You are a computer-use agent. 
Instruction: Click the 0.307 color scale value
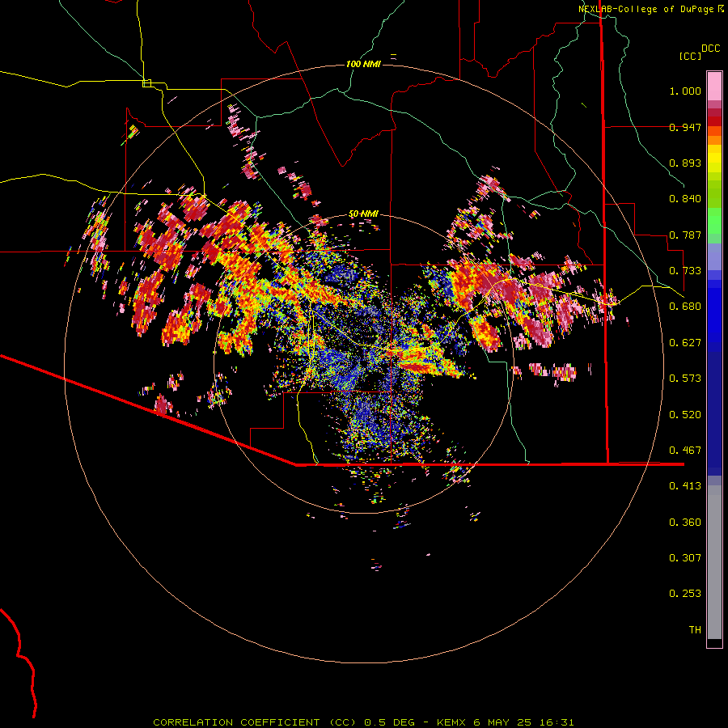685,558
